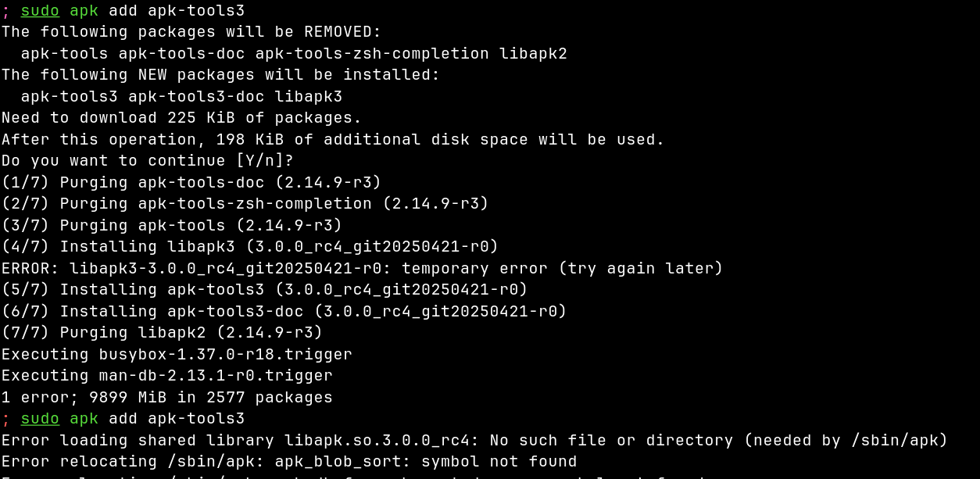
Task: Click the Executing man-db trigger line
Action: (x=167, y=375)
